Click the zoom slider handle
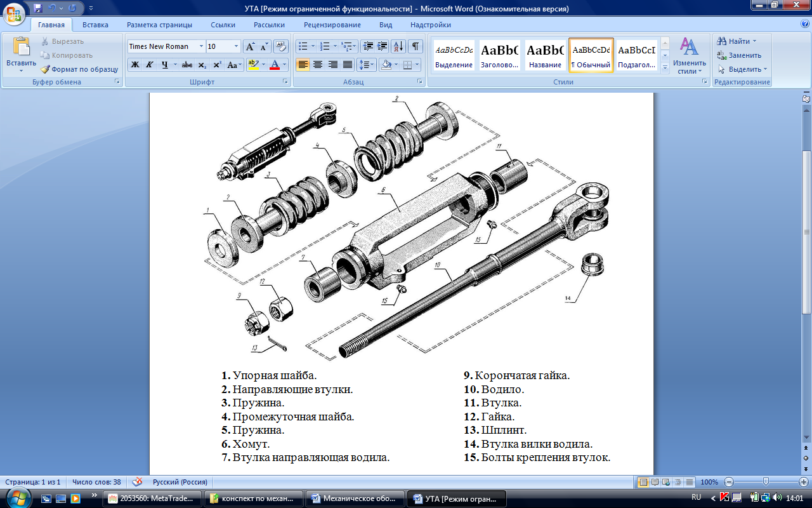The image size is (812, 508). [766, 482]
